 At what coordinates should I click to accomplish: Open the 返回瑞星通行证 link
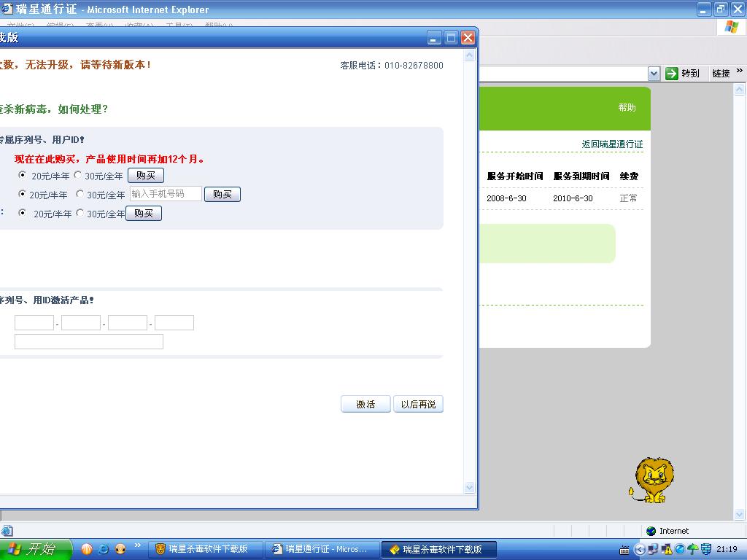click(x=612, y=144)
